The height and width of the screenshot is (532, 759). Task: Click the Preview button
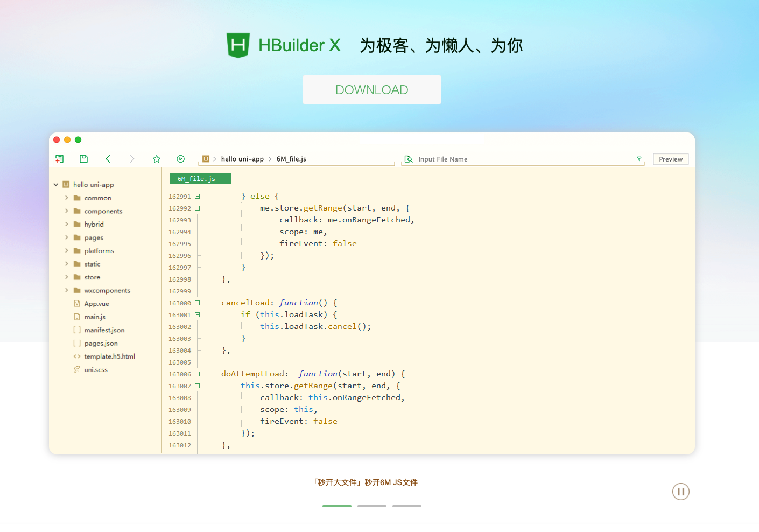pos(670,159)
